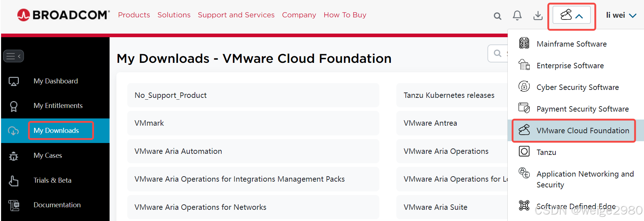Click the VMware Cloud Foundation cloud icon
The image size is (644, 221).
click(x=524, y=130)
